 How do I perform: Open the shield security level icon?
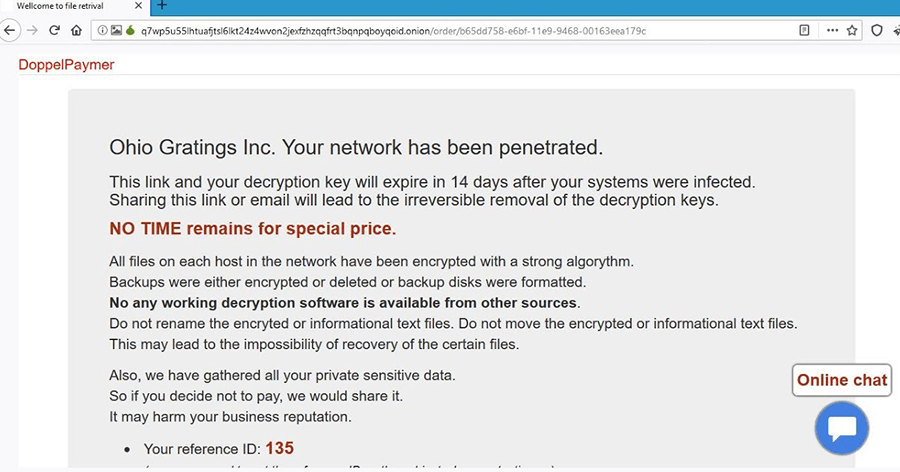pos(877,30)
